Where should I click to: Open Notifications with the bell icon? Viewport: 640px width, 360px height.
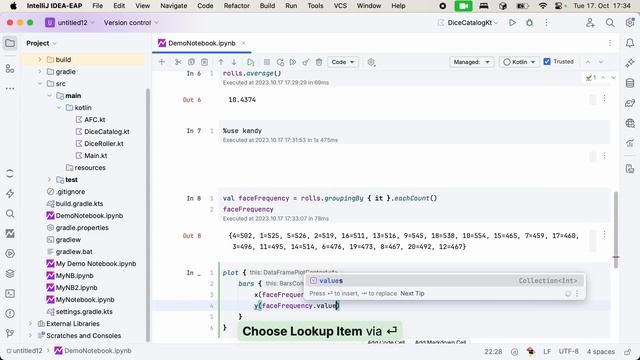coord(630,43)
